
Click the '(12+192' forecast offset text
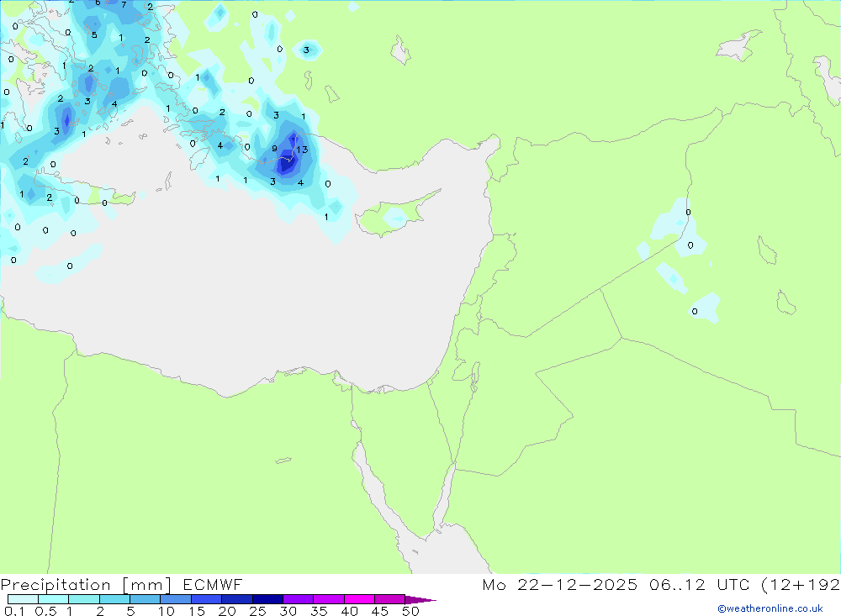(801, 584)
